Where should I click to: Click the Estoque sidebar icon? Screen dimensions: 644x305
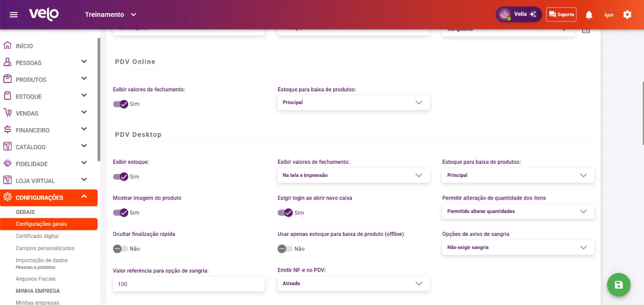[7, 96]
